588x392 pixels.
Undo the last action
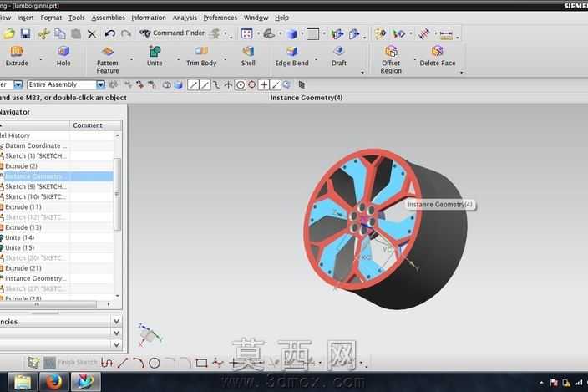click(x=110, y=33)
